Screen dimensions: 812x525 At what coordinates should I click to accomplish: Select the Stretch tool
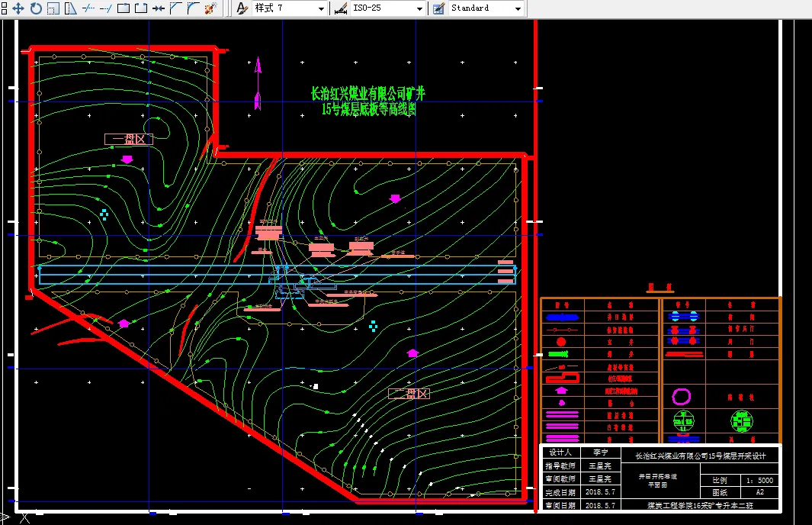pyautogui.click(x=71, y=8)
